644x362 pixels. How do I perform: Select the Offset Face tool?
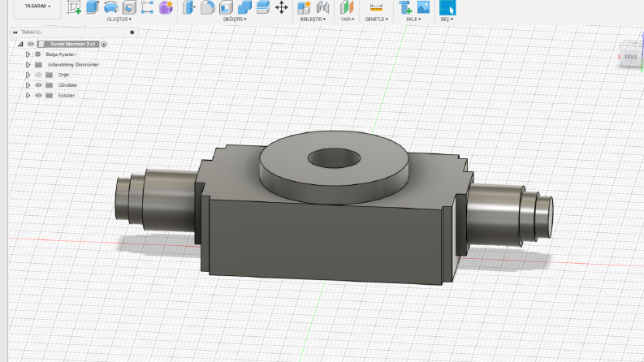click(x=263, y=7)
